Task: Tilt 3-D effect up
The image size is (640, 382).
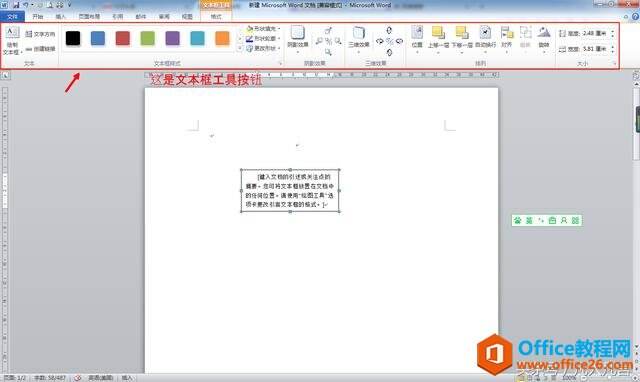Action: tap(389, 31)
